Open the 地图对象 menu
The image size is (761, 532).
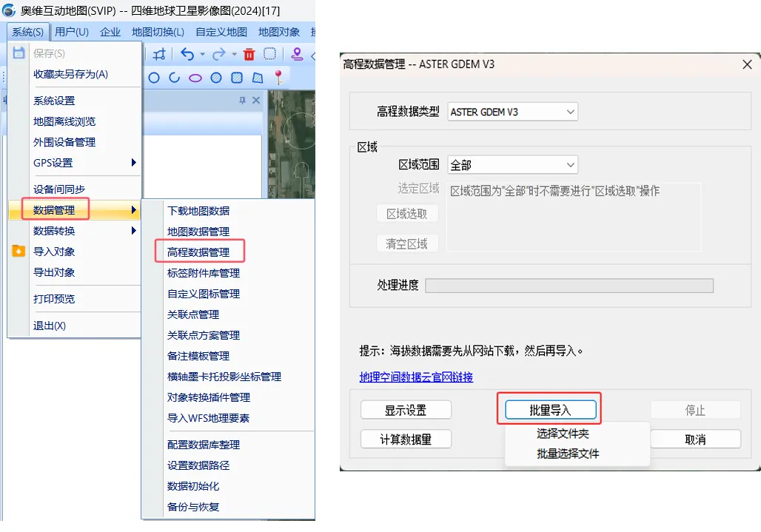[x=279, y=32]
